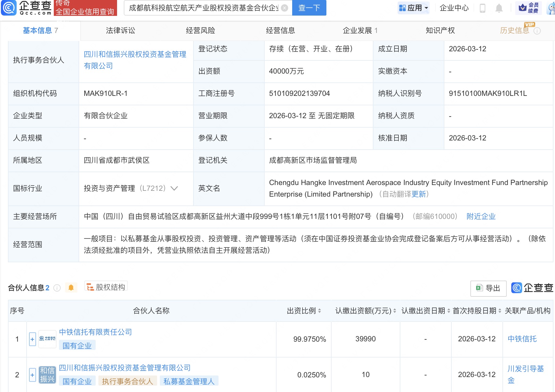Click the partner info bell alert icon

[71, 288]
